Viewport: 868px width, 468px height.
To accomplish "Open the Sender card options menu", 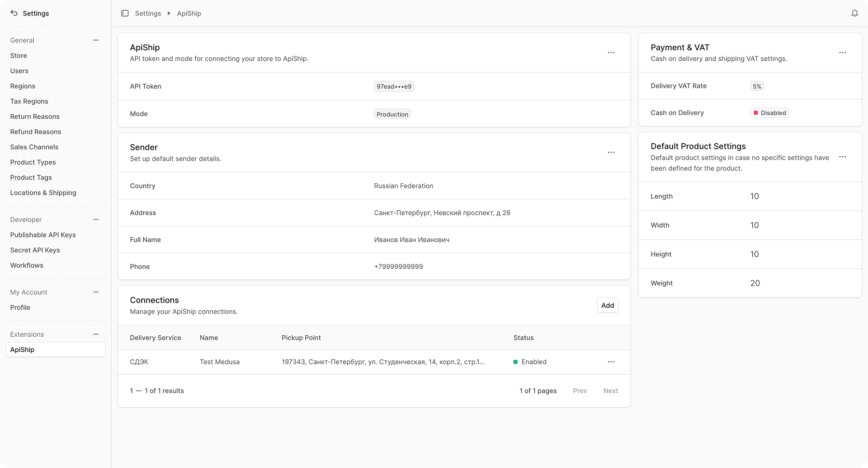I will pos(611,152).
